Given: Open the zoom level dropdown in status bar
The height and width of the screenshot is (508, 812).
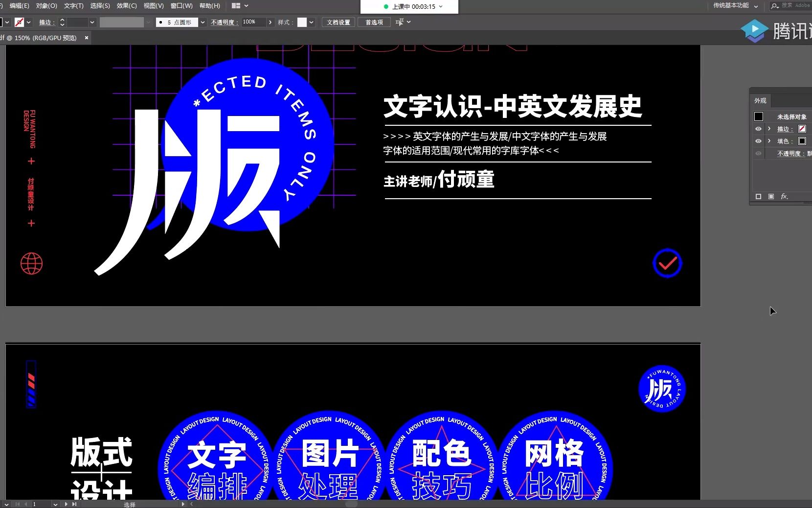Looking at the screenshot, I should point(6,504).
